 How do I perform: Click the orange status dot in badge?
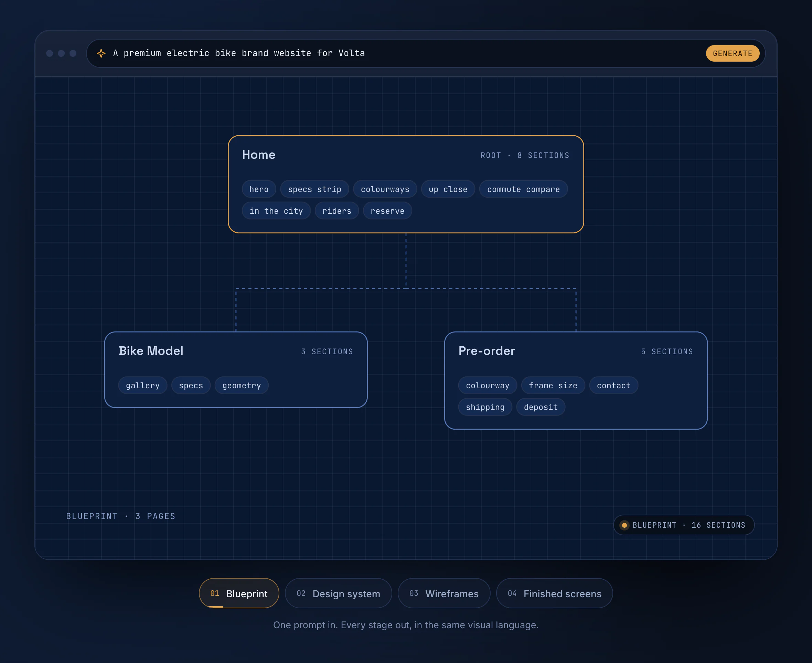tap(624, 525)
